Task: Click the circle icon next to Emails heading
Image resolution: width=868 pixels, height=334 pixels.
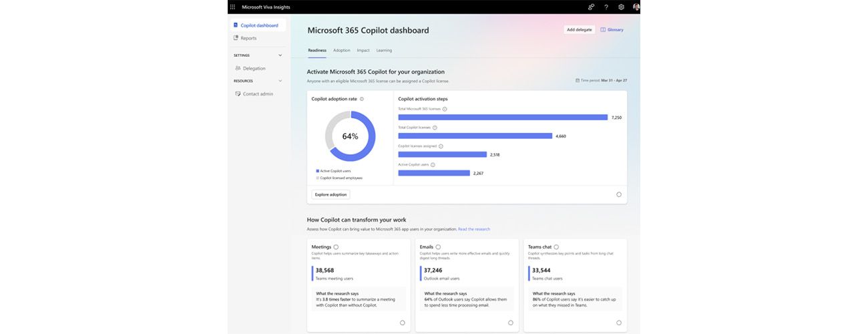Action: click(439, 247)
